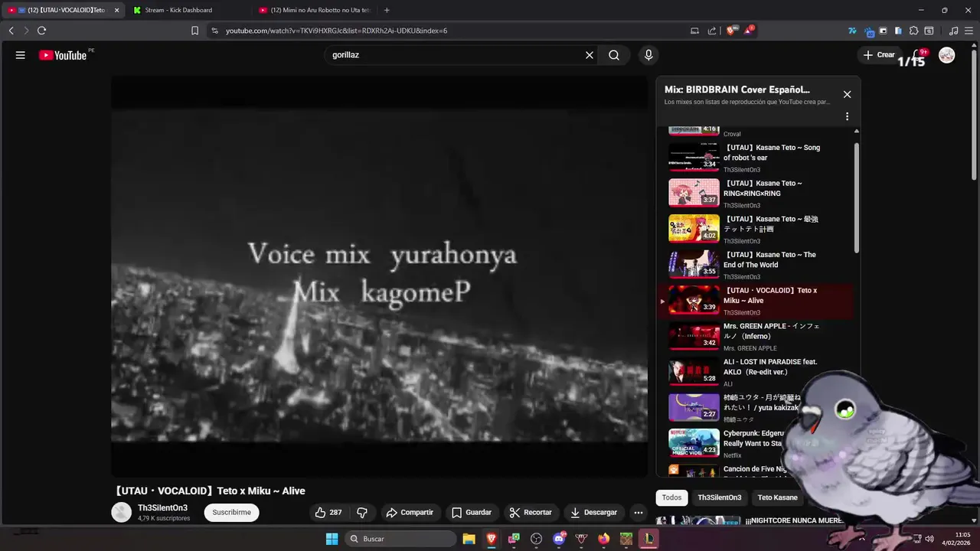Screen dimensions: 980x551
Task: Open Discord from the taskbar
Action: click(x=559, y=539)
